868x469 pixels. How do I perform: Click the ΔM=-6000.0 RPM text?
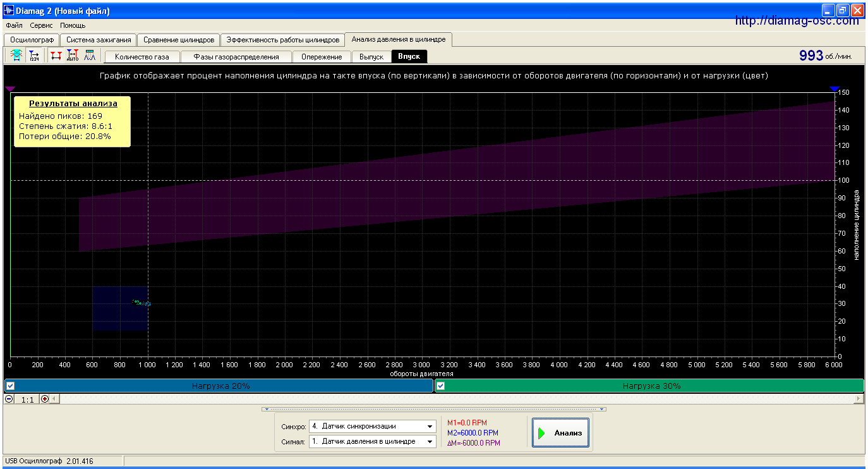tap(474, 443)
